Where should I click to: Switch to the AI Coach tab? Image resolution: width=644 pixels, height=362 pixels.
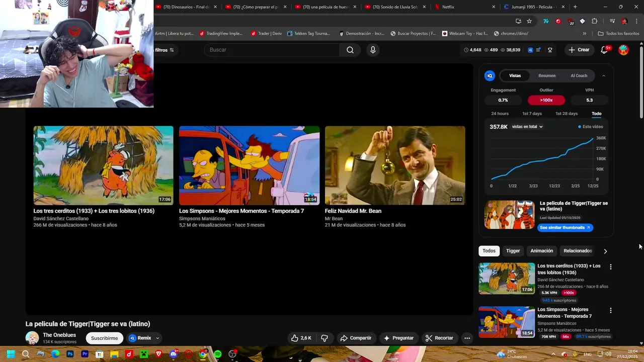[579, 75]
